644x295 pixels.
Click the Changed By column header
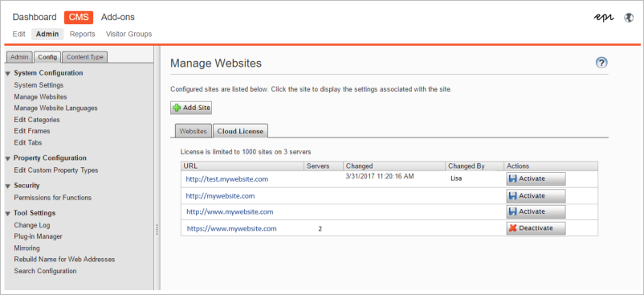click(475, 166)
